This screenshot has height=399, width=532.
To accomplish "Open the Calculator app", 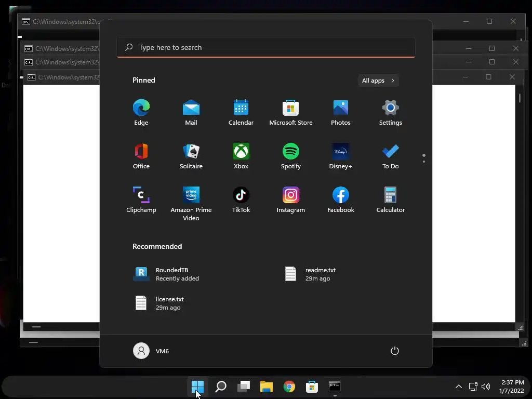I will pos(391,200).
